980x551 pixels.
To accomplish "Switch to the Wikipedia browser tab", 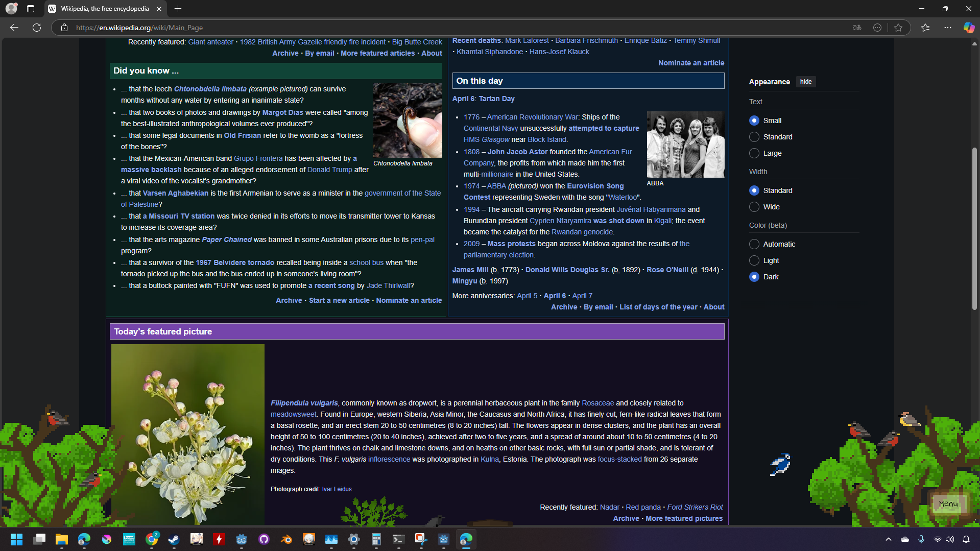I will (105, 9).
